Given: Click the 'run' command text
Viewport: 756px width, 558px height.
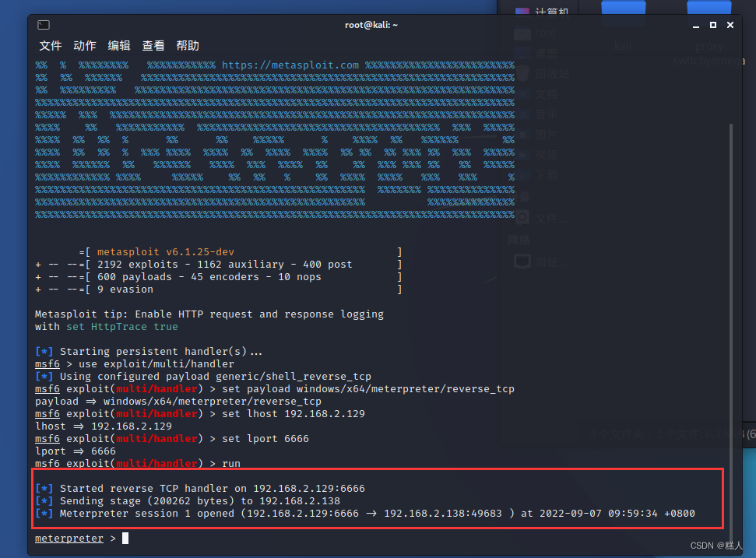Looking at the screenshot, I should coord(231,464).
